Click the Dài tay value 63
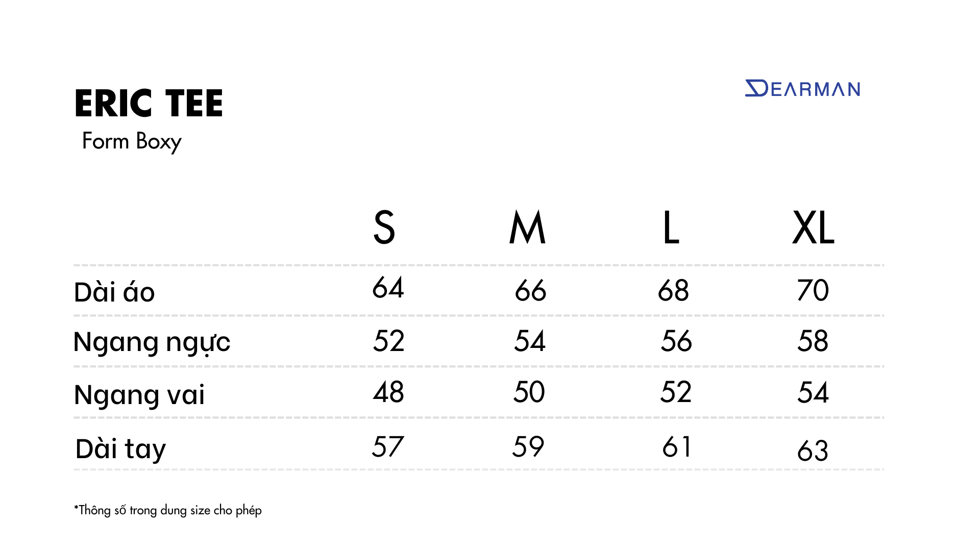 pos(813,450)
